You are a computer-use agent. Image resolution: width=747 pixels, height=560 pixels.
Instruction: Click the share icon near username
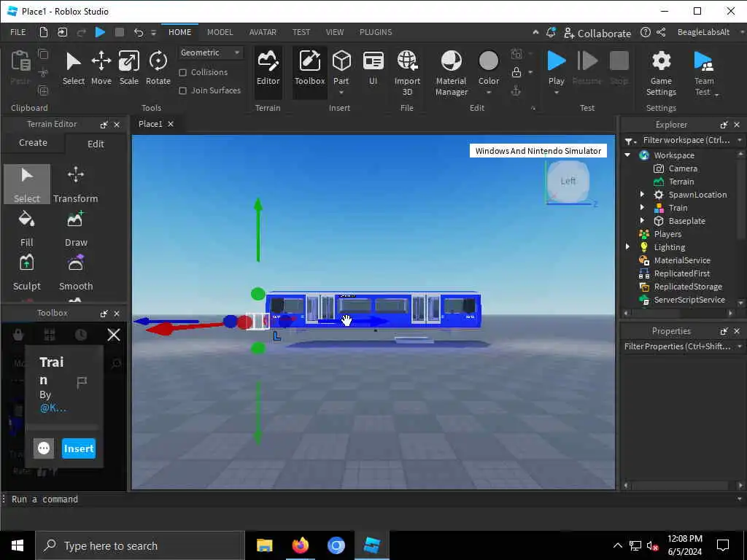click(661, 32)
